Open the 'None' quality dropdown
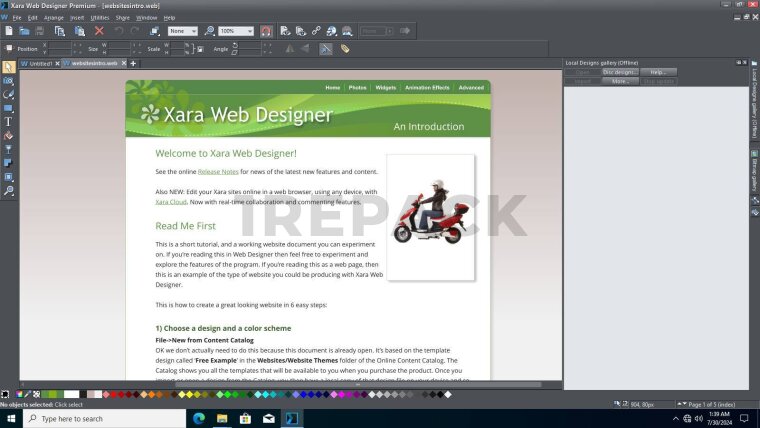Viewport: 760px width, 428px height. [183, 31]
